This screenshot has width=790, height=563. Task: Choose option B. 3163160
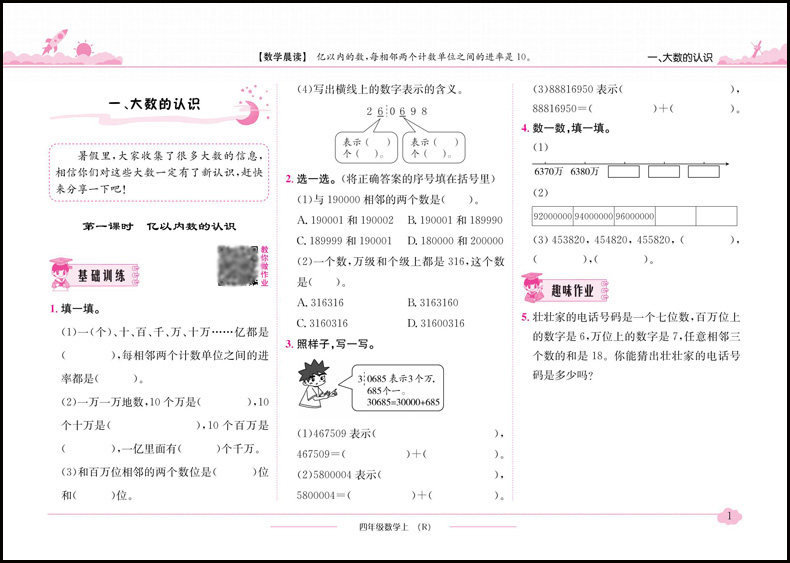433,302
